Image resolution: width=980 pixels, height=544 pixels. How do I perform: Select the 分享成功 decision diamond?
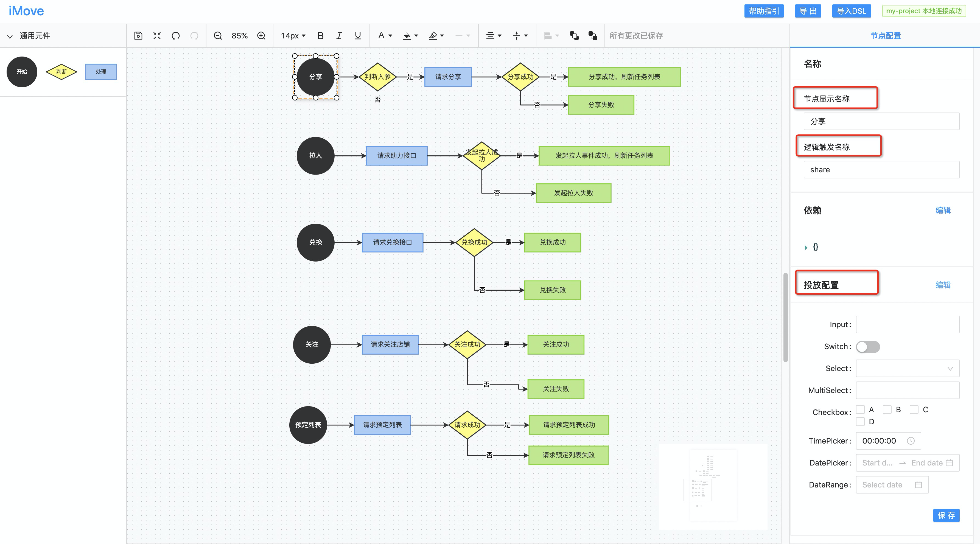click(520, 77)
